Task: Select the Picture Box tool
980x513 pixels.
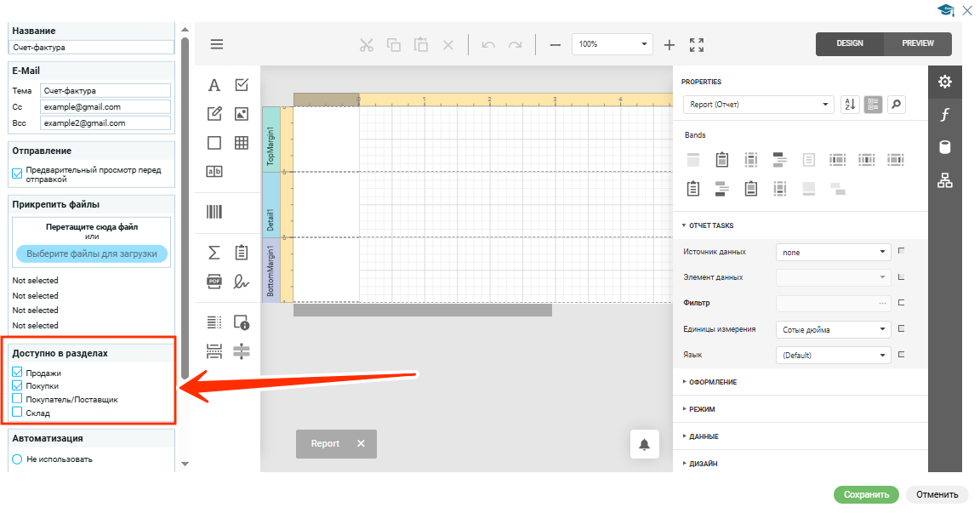Action: point(242,113)
